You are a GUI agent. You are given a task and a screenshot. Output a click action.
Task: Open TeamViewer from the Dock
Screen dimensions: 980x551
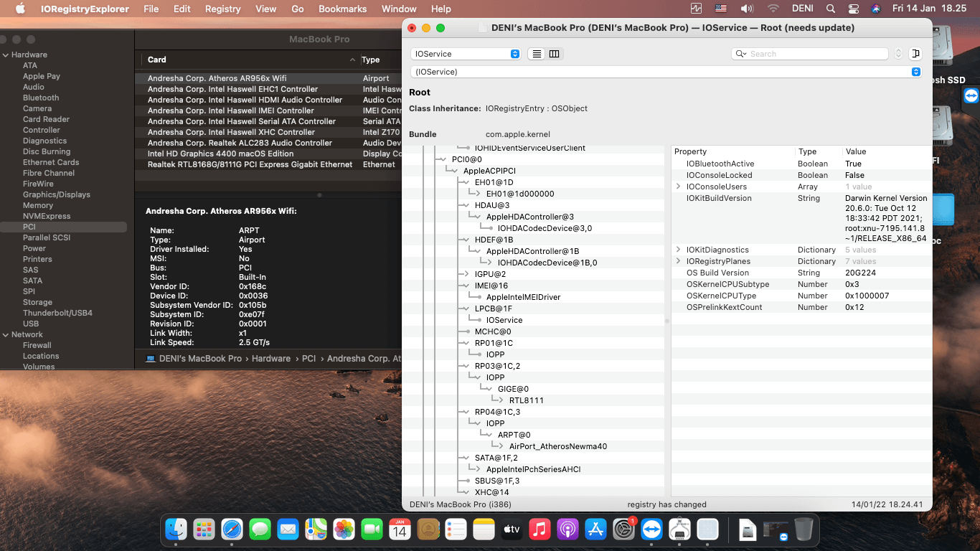tap(652, 529)
